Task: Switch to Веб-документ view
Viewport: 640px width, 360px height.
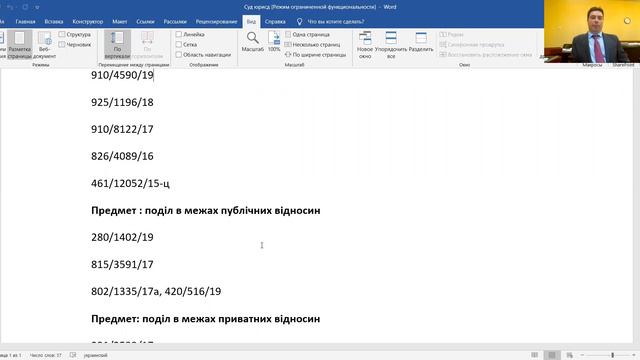Action: coord(44,44)
